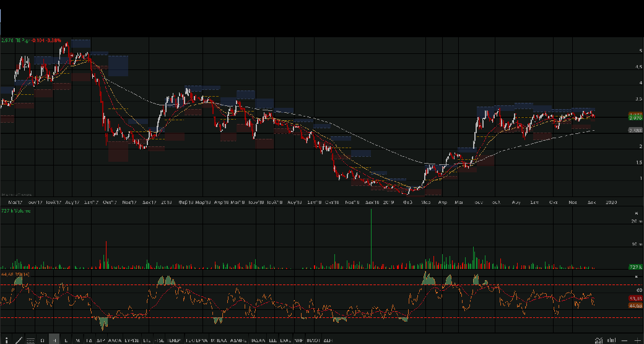Zoom in with the plus icon
Image resolution: width=644 pixels, height=344 pixels.
click(636, 340)
